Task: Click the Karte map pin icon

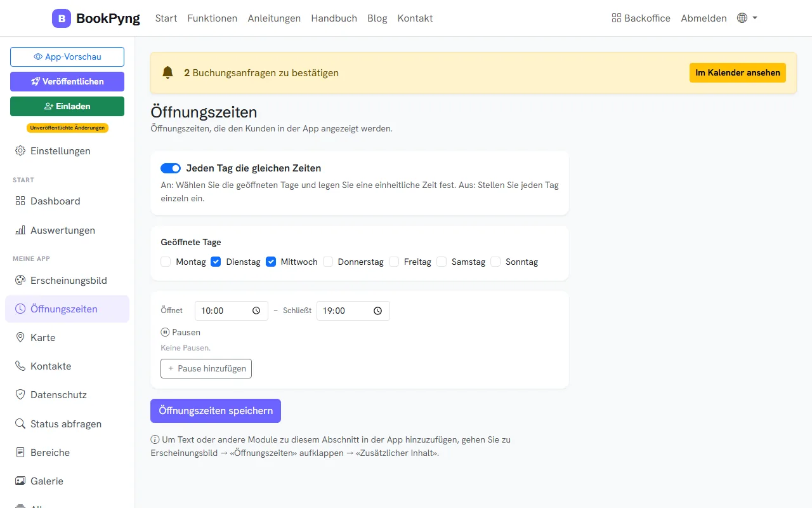Action: (20, 338)
